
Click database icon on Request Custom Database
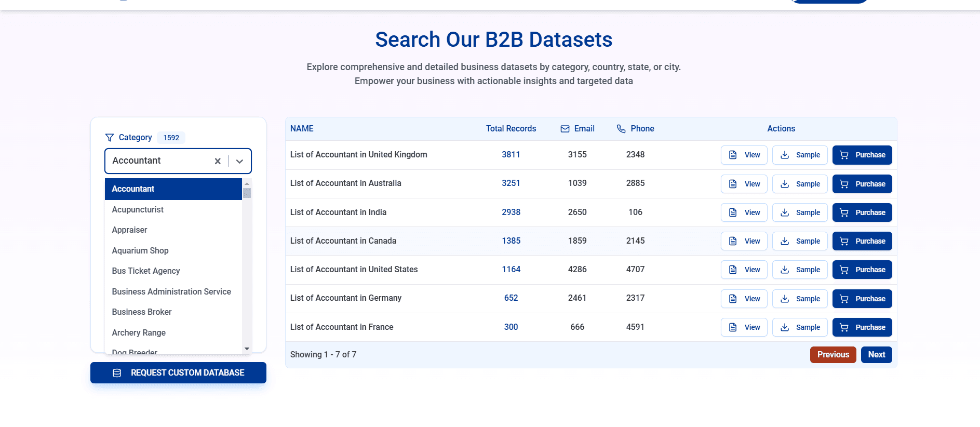click(117, 373)
